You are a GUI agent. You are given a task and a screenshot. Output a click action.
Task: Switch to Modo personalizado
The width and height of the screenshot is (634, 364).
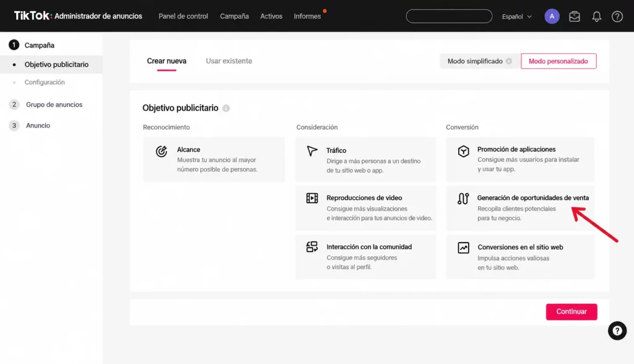(x=558, y=61)
